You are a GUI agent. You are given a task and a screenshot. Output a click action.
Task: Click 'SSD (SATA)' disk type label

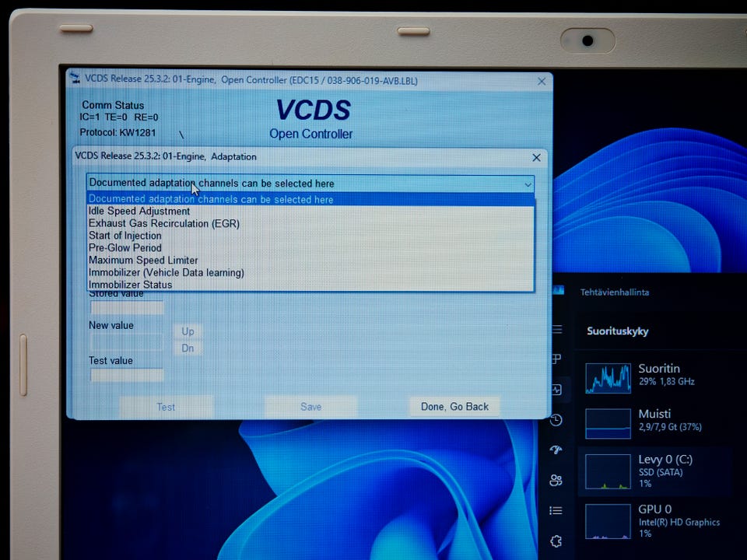click(661, 472)
